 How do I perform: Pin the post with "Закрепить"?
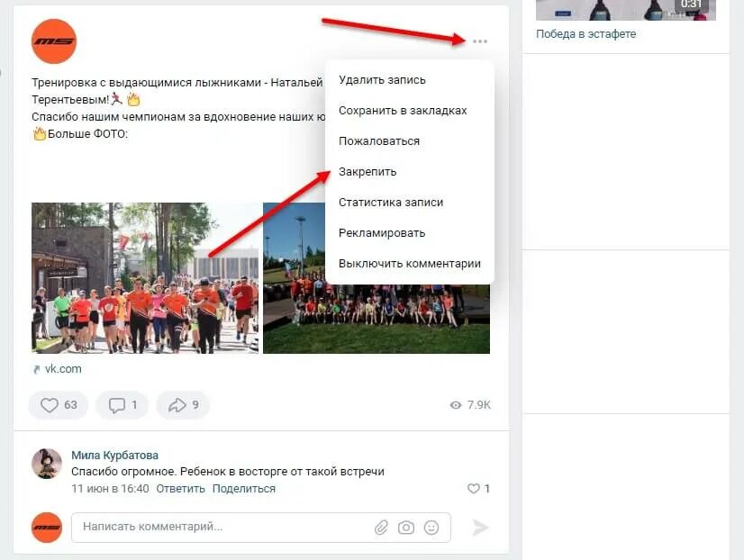(367, 172)
